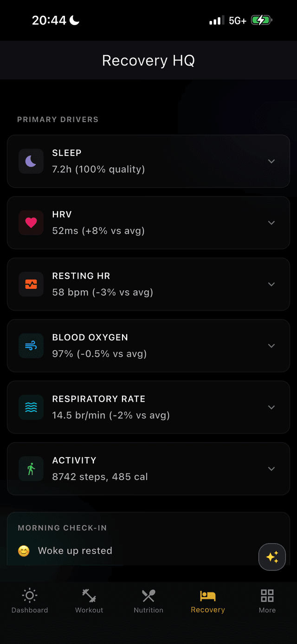Open the sparkle AI assistant button
The width and height of the screenshot is (297, 644).
272,557
